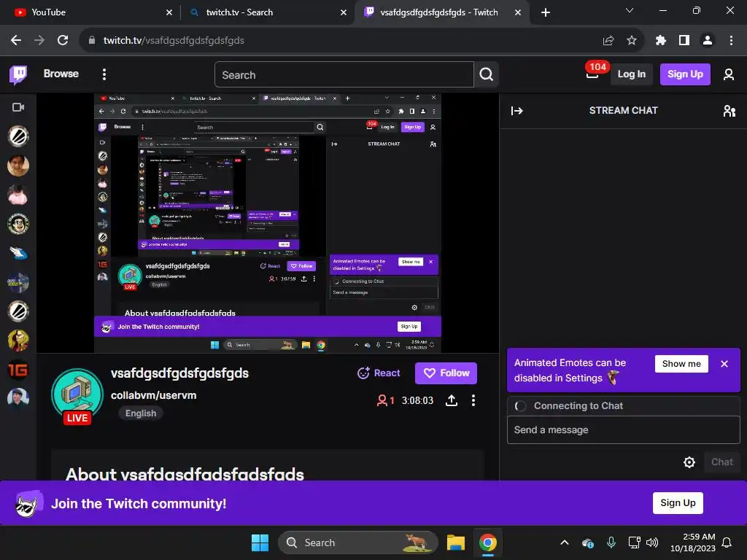This screenshot has width=747, height=560.
Task: Open a new browser tab
Action: 546,12
